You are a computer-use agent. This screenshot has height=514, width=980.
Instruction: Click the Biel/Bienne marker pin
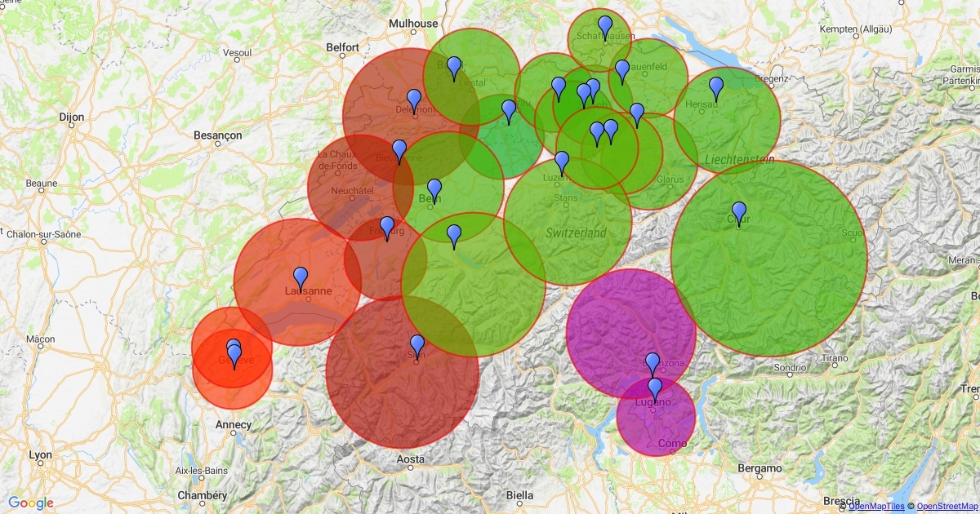coord(399,150)
